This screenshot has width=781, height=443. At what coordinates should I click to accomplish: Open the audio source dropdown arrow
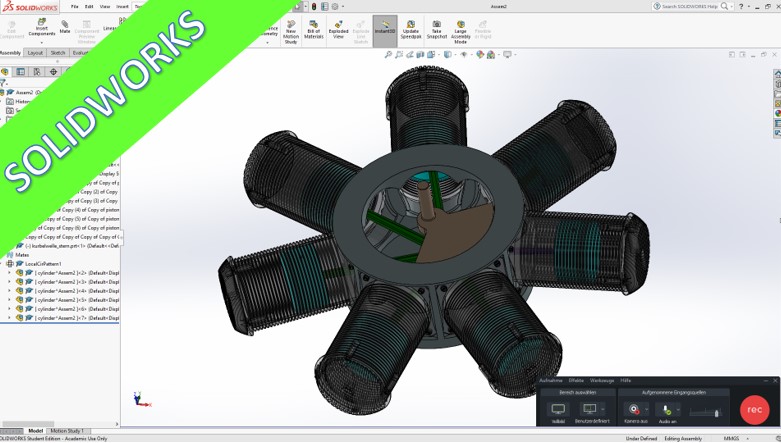(678, 410)
